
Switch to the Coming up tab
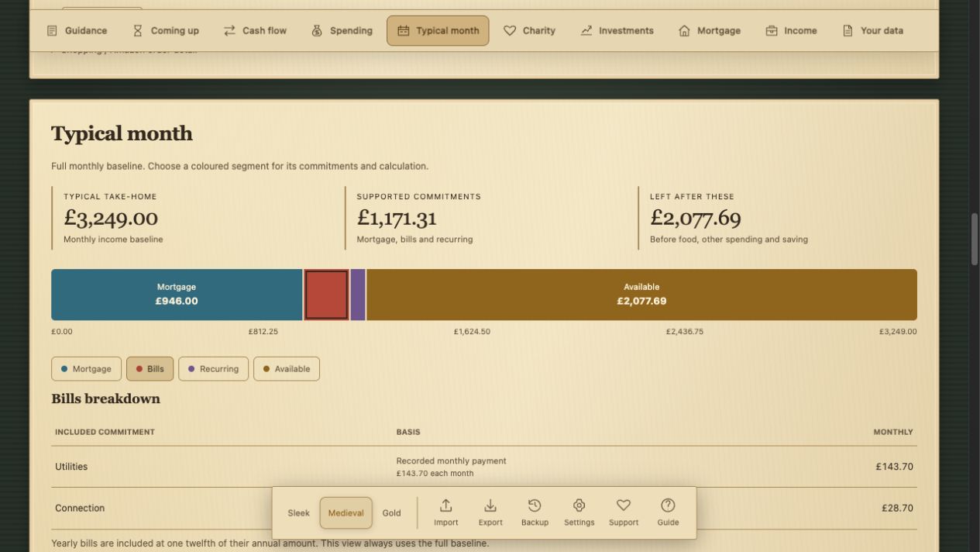(165, 31)
